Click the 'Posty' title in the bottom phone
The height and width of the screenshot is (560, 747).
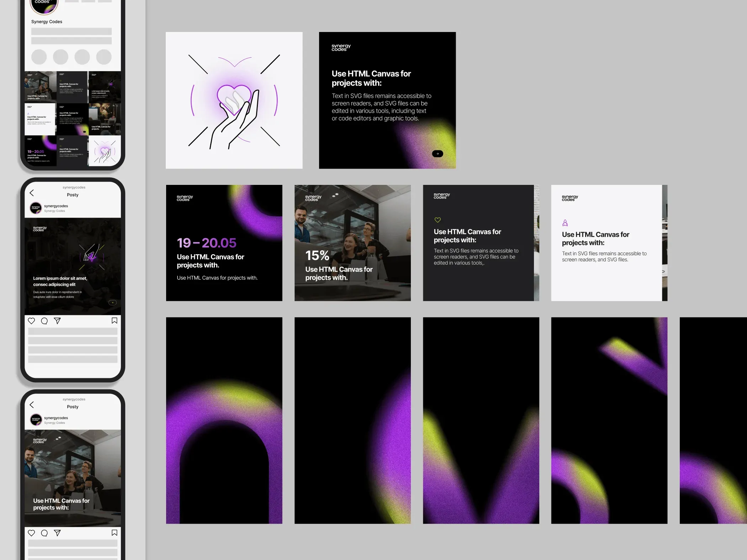73,407
